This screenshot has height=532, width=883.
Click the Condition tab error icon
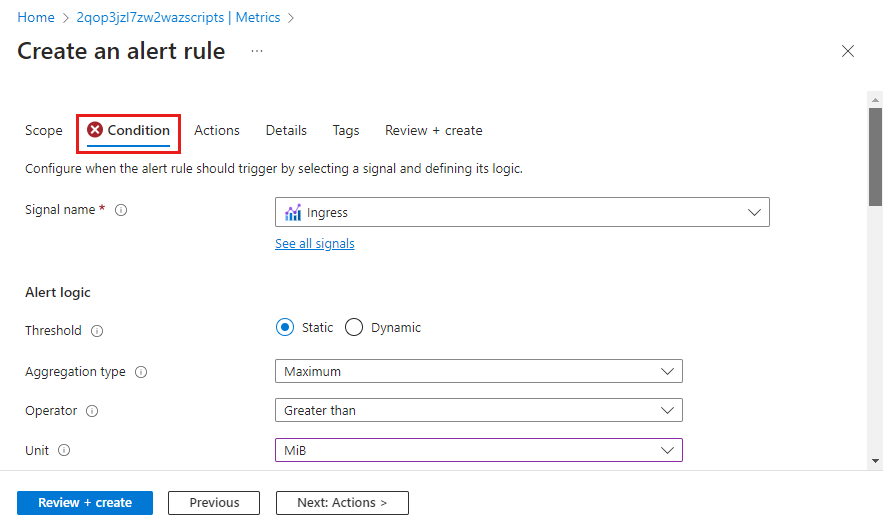point(95,130)
